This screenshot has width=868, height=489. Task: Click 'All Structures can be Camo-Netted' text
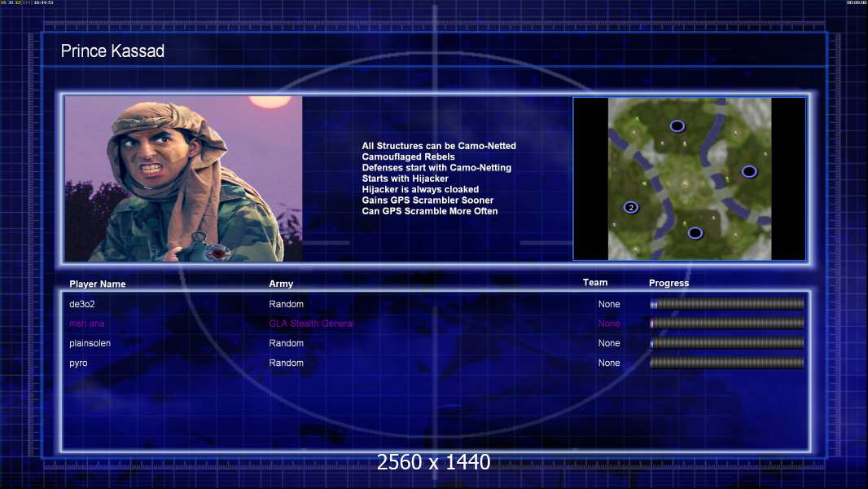[439, 146]
